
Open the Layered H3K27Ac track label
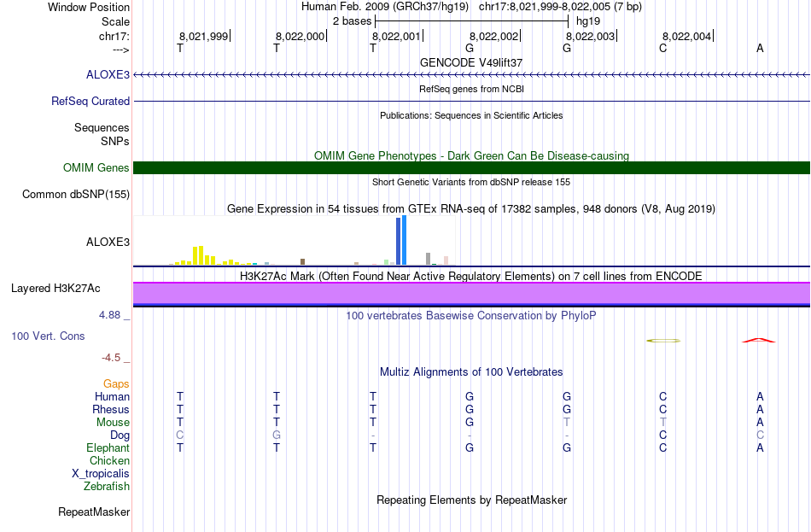pyautogui.click(x=55, y=289)
